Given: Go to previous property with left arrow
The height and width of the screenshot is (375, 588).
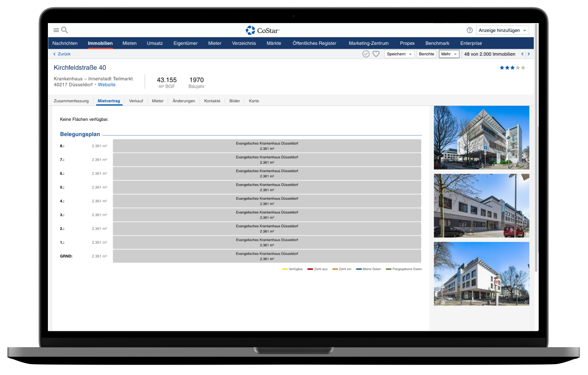Looking at the screenshot, I should click(x=522, y=54).
